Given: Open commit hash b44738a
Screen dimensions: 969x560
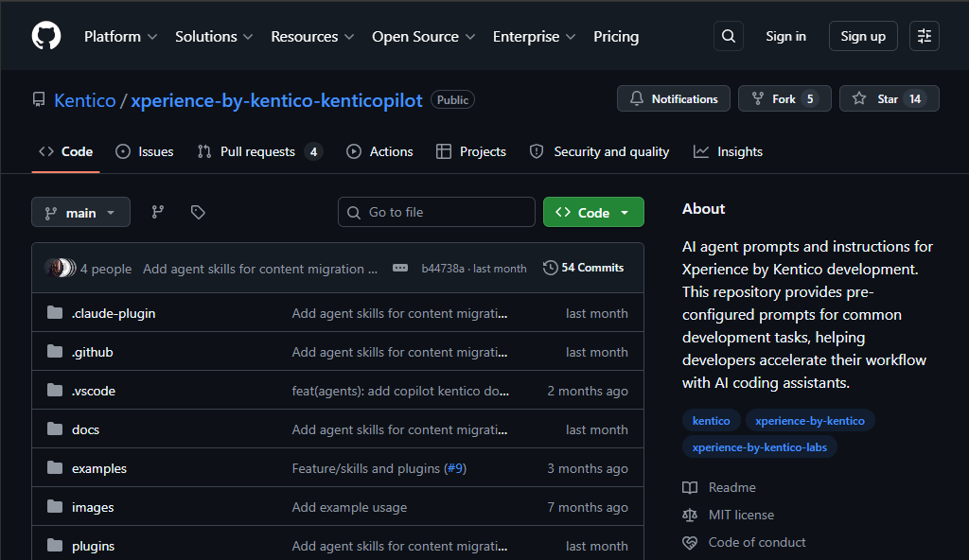Looking at the screenshot, I should pos(443,269).
